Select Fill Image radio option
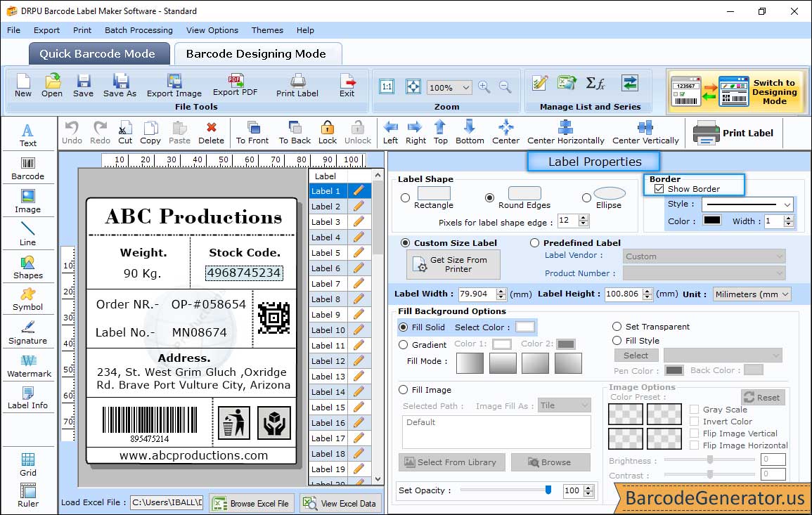The image size is (812, 515). [x=404, y=390]
